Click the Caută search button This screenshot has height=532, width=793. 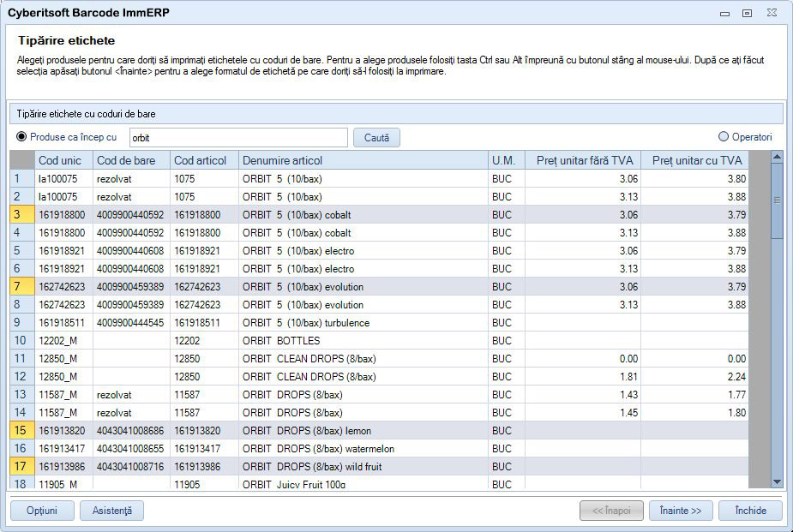coord(376,137)
